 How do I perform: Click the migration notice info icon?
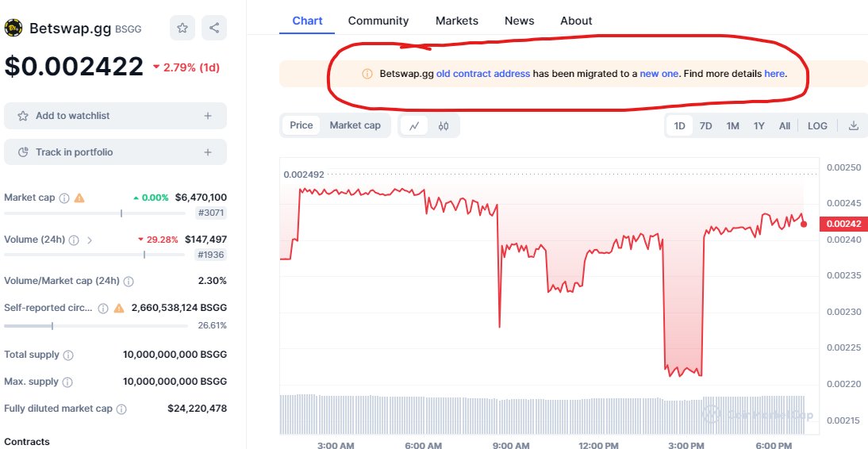[x=367, y=74]
